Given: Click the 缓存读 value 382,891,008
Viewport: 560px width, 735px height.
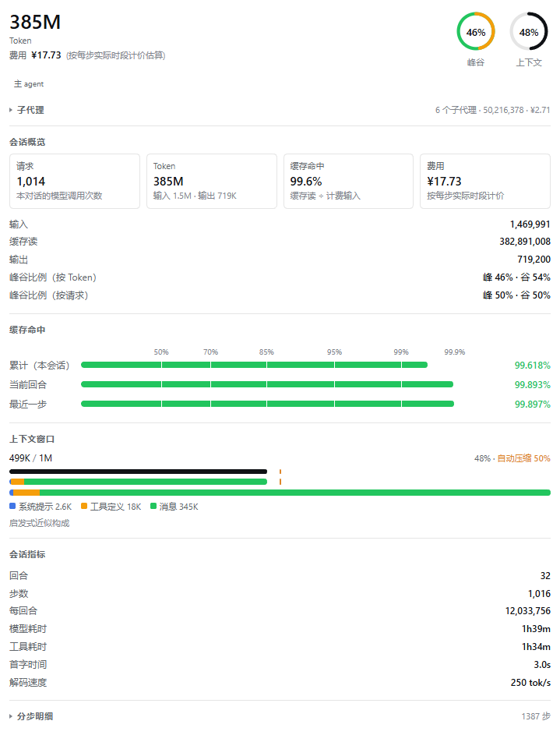Looking at the screenshot, I should click(525, 242).
